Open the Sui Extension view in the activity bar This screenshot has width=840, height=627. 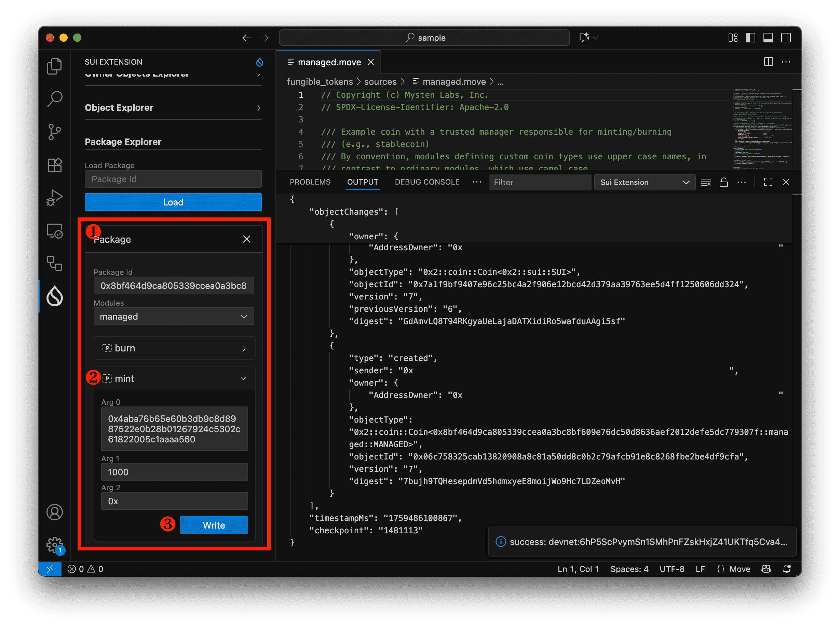(x=55, y=296)
